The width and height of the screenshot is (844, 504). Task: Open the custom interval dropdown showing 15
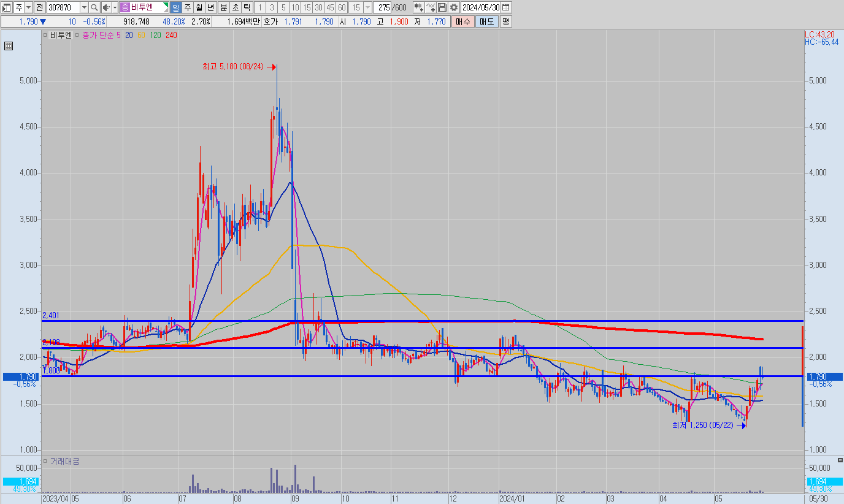367,7
